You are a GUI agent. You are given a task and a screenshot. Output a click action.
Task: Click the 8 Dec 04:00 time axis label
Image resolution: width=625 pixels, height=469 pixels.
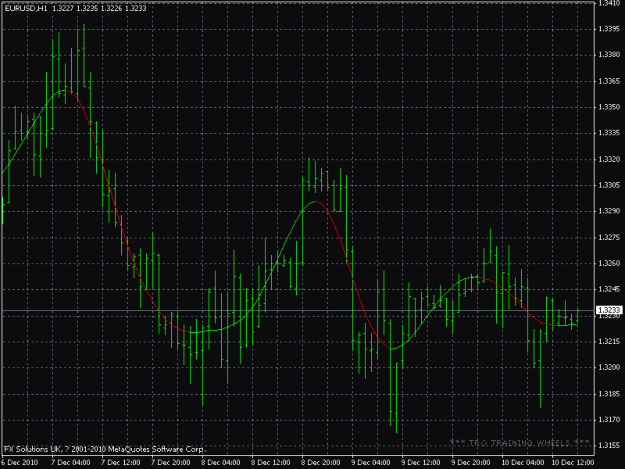(220, 462)
